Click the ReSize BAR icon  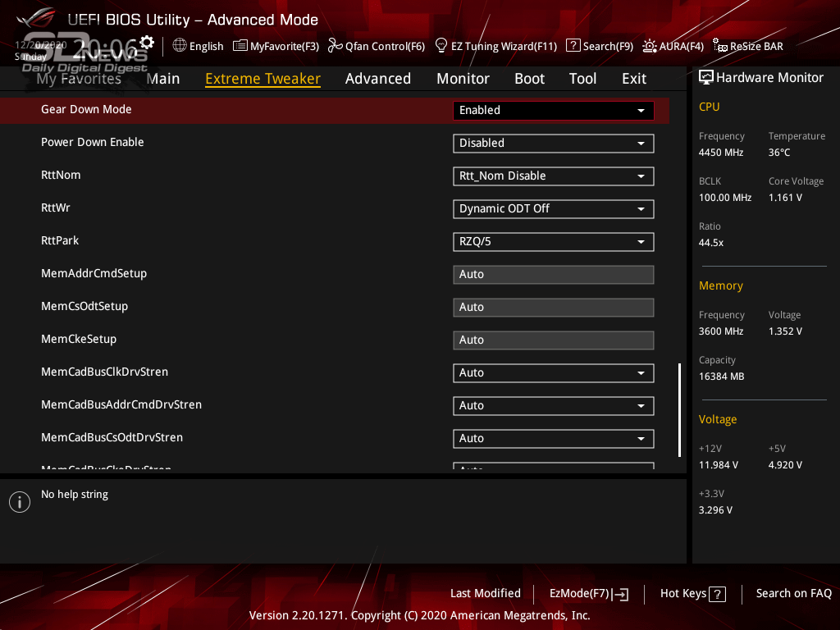pos(720,46)
